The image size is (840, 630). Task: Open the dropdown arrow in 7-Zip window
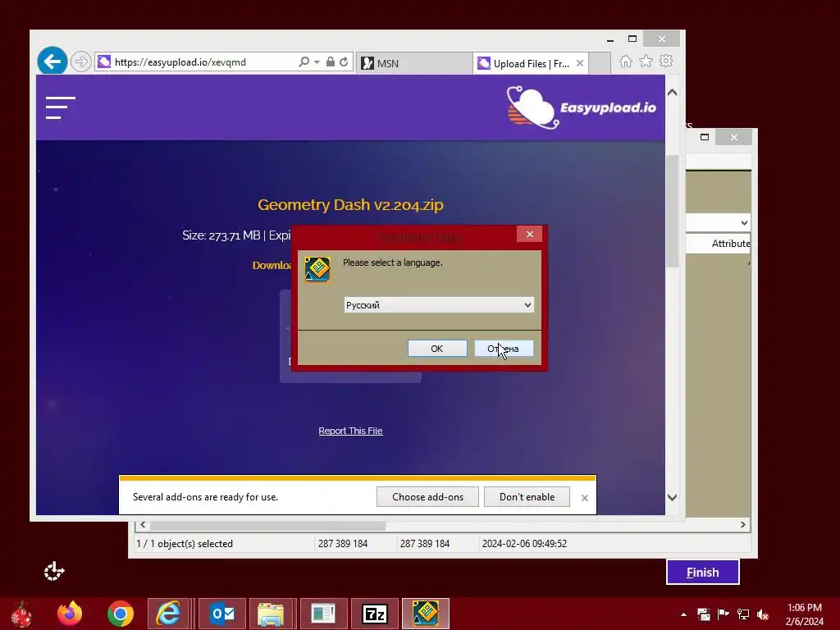[x=744, y=223]
